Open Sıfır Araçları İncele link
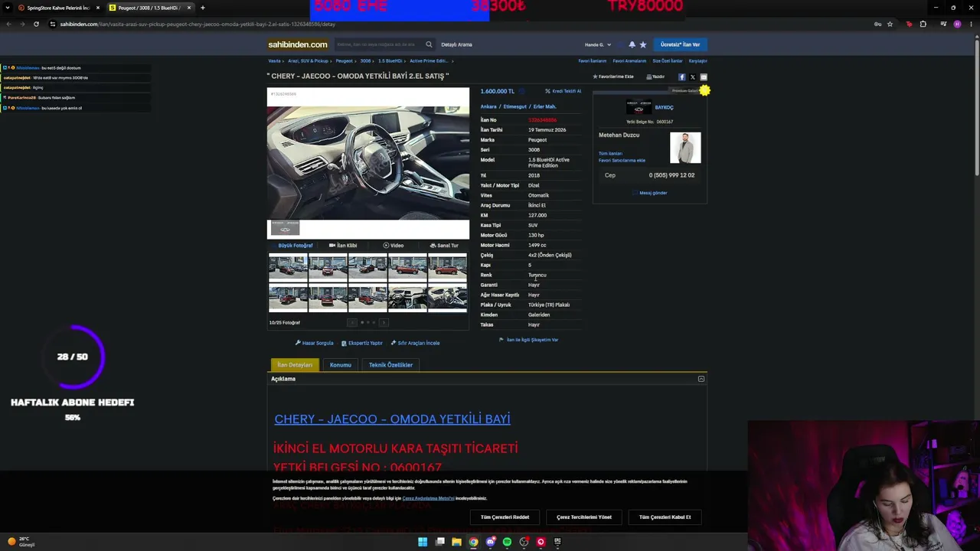Screen dimensions: 980x551 415,343
